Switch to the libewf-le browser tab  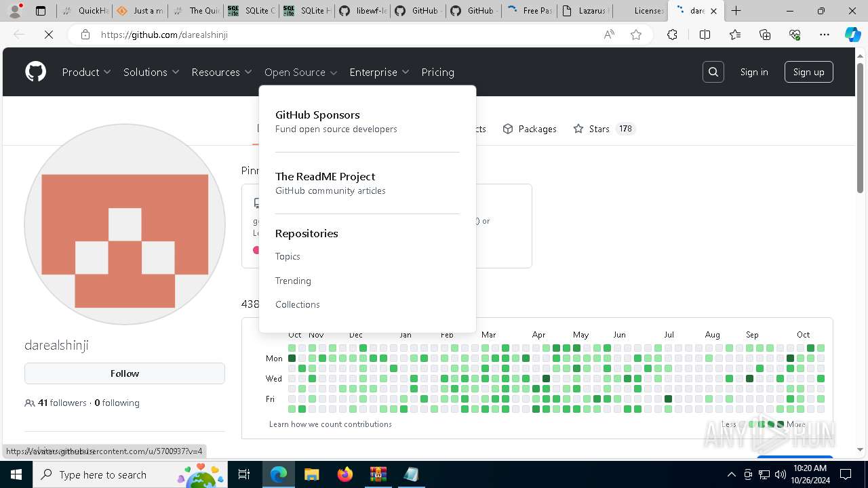point(361,11)
